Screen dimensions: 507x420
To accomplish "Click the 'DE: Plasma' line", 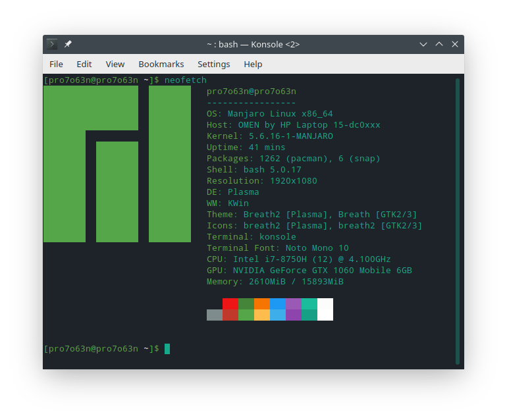I will click(x=233, y=192).
